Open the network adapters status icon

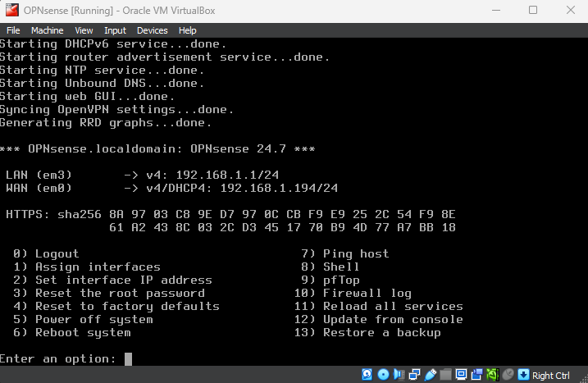click(x=413, y=375)
